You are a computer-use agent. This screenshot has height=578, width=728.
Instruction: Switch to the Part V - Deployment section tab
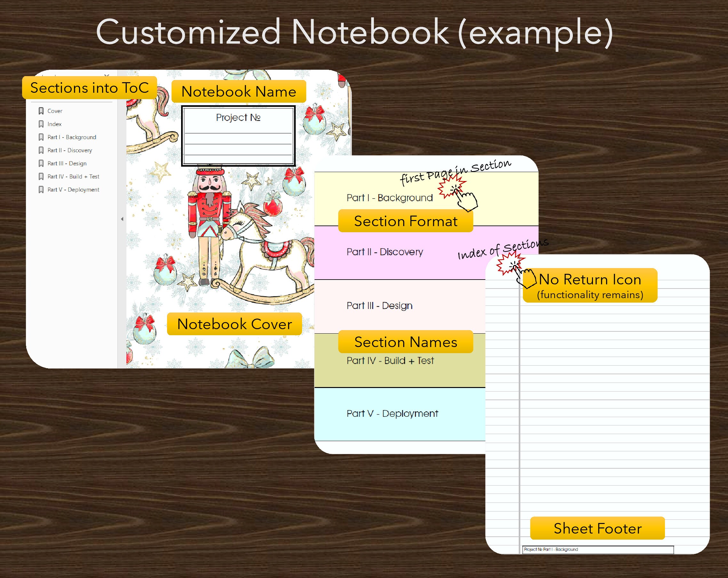point(393,413)
